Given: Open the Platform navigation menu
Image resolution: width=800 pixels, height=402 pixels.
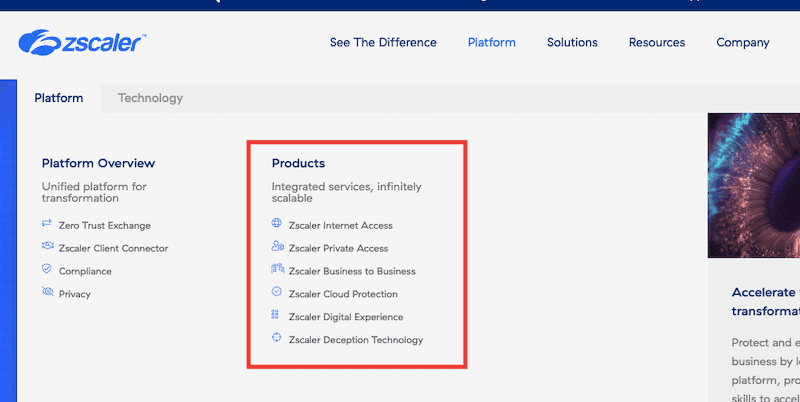Looking at the screenshot, I should pos(492,42).
